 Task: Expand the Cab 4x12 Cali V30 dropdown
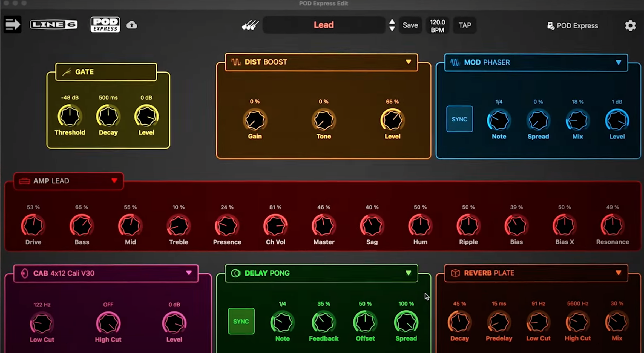coord(189,273)
